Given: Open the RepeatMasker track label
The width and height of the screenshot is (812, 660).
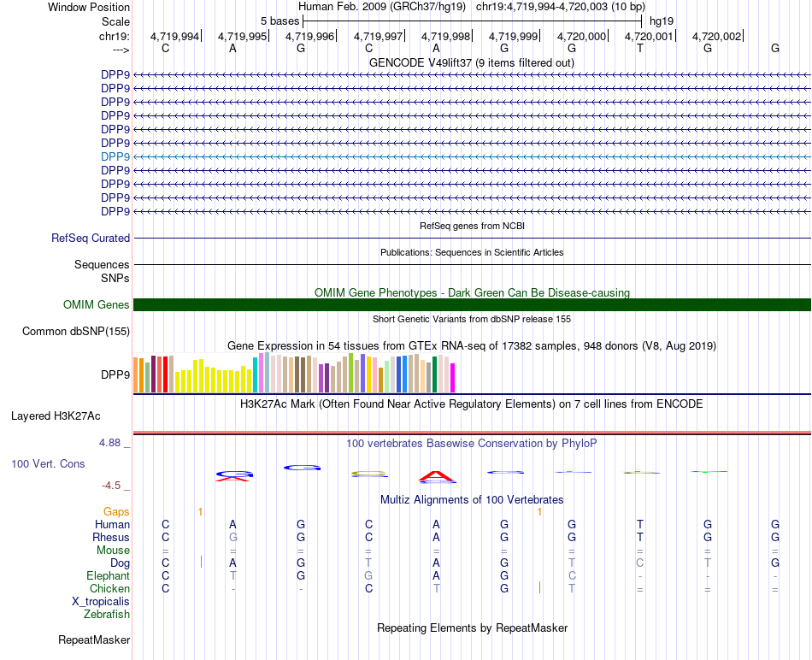Looking at the screenshot, I should pos(94,639).
